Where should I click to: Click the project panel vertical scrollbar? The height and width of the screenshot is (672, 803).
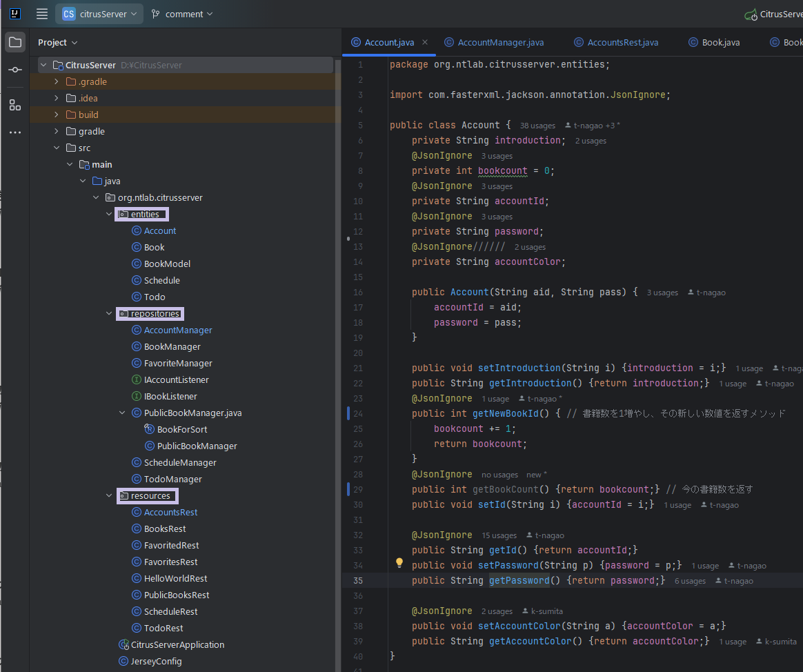click(x=337, y=364)
